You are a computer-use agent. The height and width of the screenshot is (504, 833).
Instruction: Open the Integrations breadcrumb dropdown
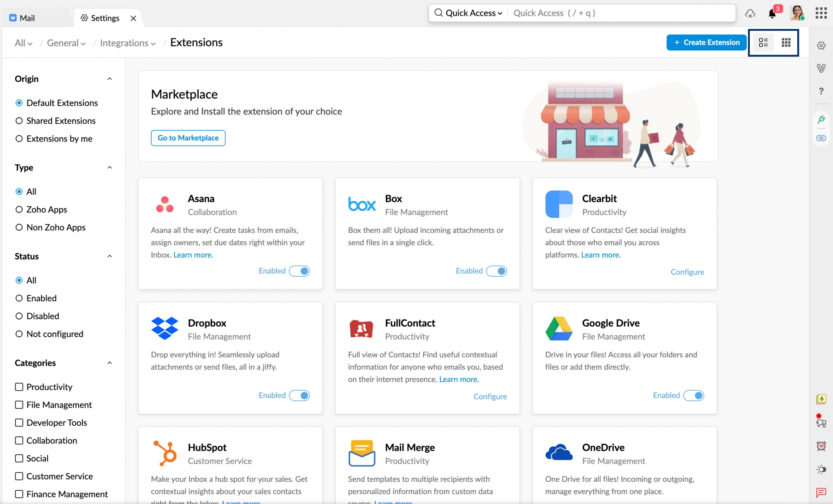127,43
